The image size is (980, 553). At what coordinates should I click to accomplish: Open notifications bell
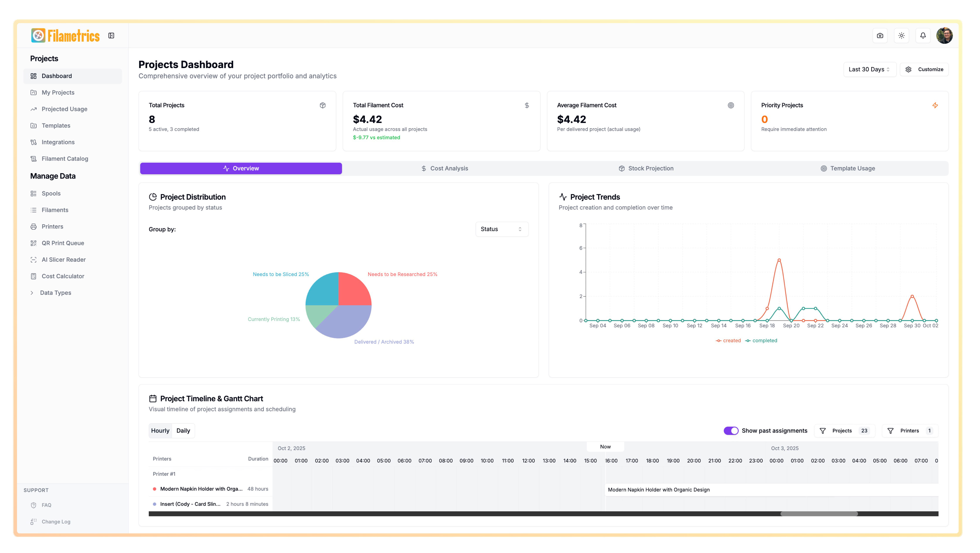coord(923,35)
